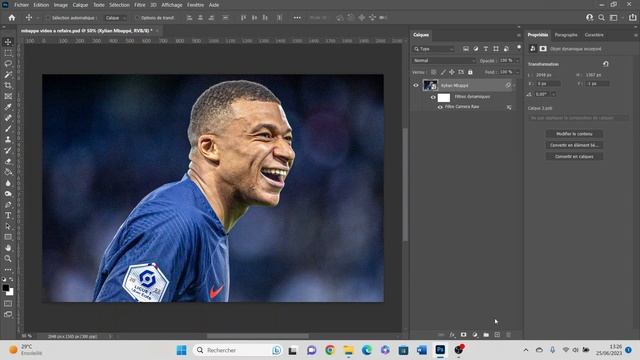Toggle visibility of Filtre Camera Raw
This screenshot has height=360, width=640.
[x=440, y=107]
